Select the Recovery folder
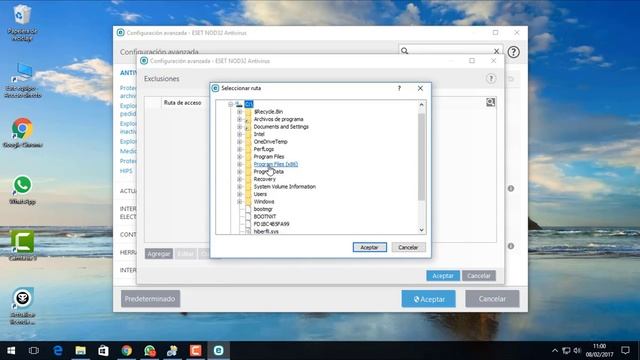The image size is (640, 360). tap(264, 179)
